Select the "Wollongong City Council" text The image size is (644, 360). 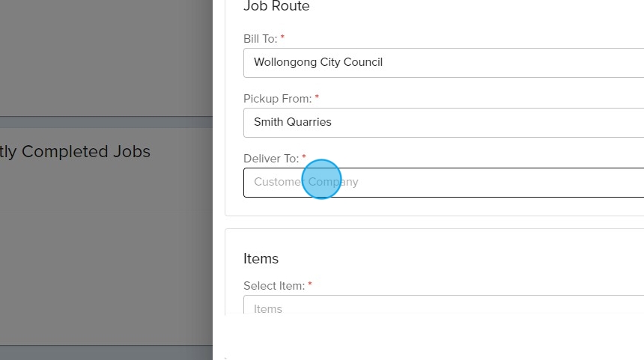click(x=318, y=62)
